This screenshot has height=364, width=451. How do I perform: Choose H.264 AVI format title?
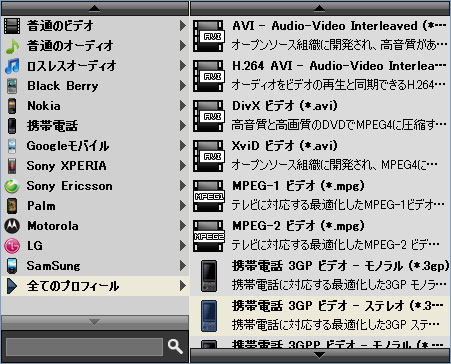pyautogui.click(x=339, y=66)
